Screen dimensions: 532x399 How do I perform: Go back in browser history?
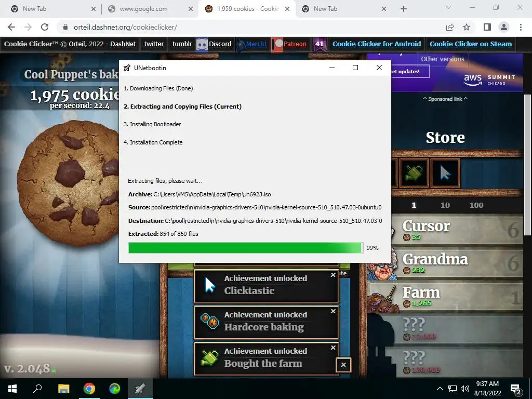click(x=11, y=27)
